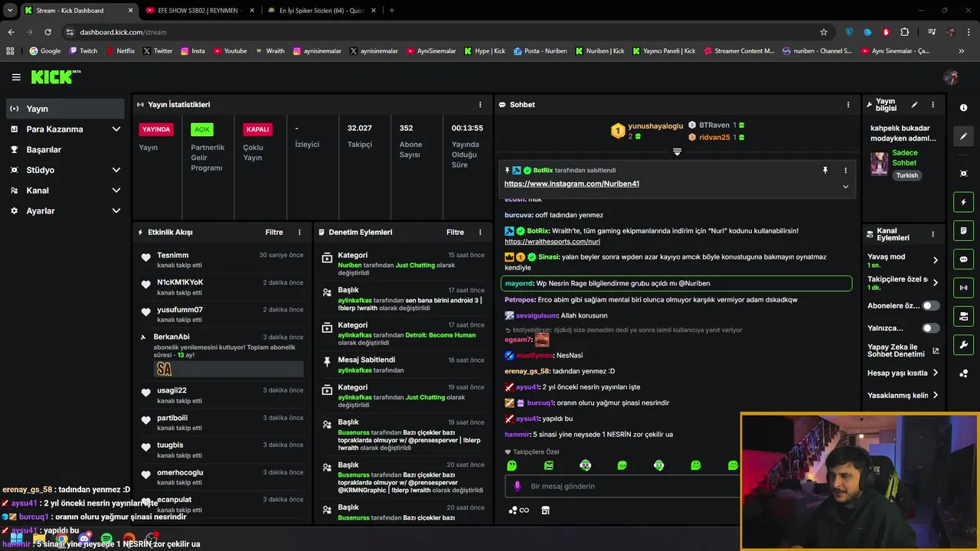Toggle the lightning activity widget icon
Screen dimensions: 980x551
click(x=963, y=202)
